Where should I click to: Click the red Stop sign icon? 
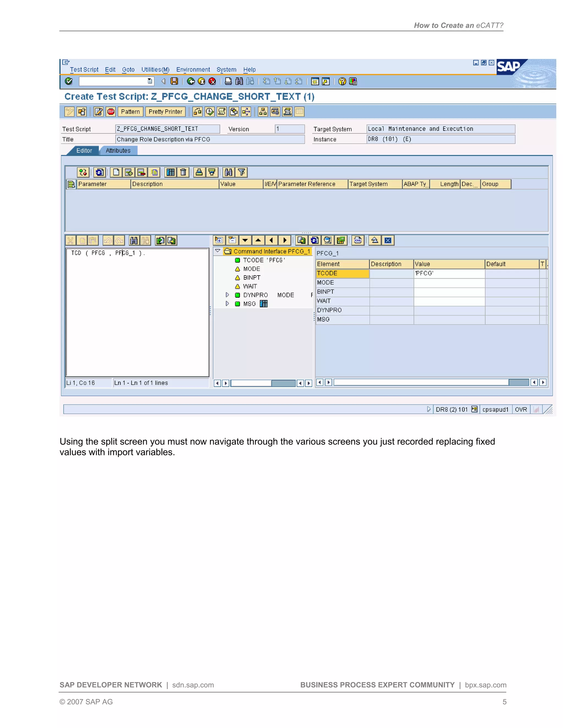tap(111, 112)
